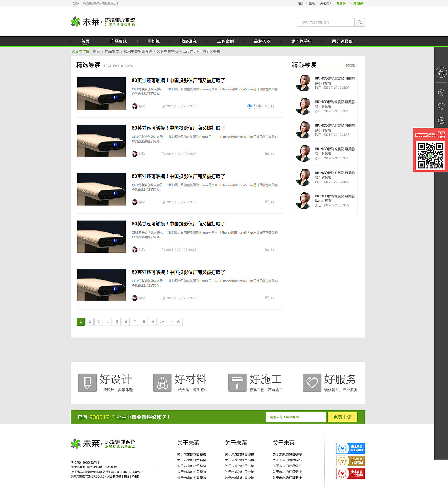Open 下一页 for next article page
This screenshot has width=448, height=493.
[x=174, y=321]
